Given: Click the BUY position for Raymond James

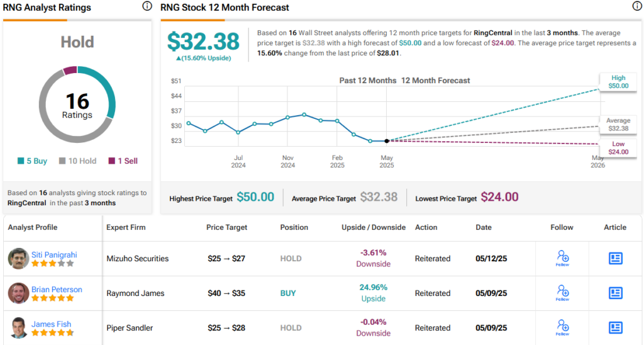Looking at the screenshot, I should pyautogui.click(x=288, y=293).
